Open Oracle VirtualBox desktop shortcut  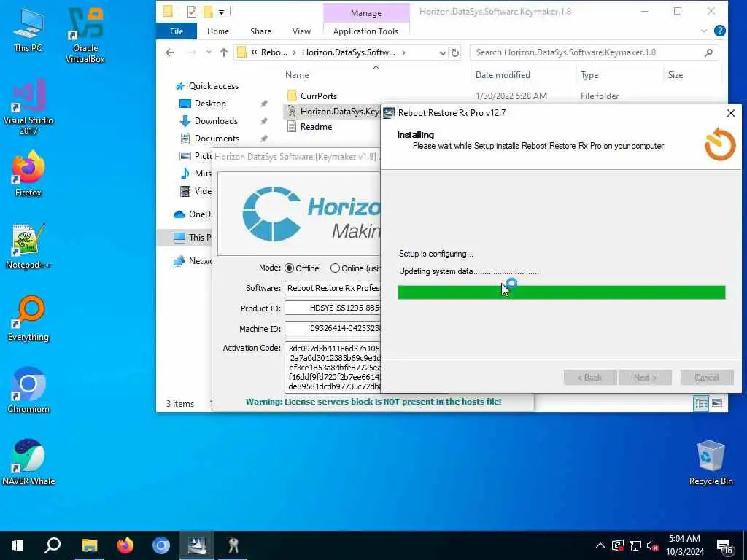pos(85,34)
